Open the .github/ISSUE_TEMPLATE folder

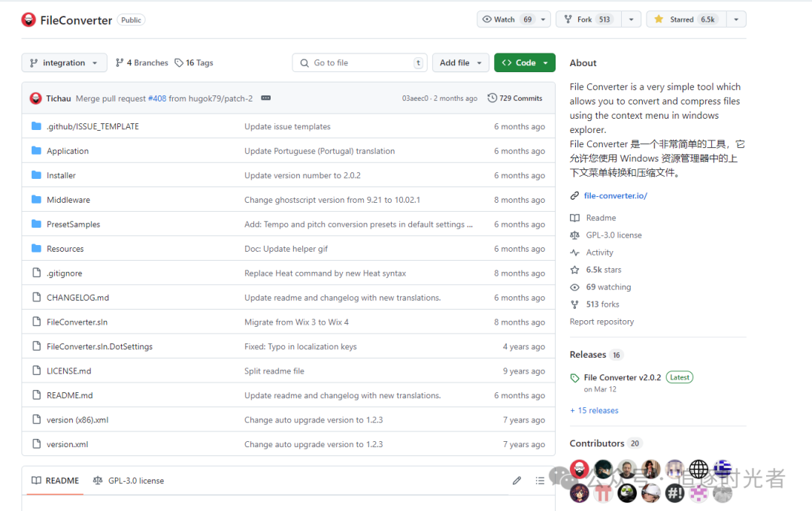[92, 126]
